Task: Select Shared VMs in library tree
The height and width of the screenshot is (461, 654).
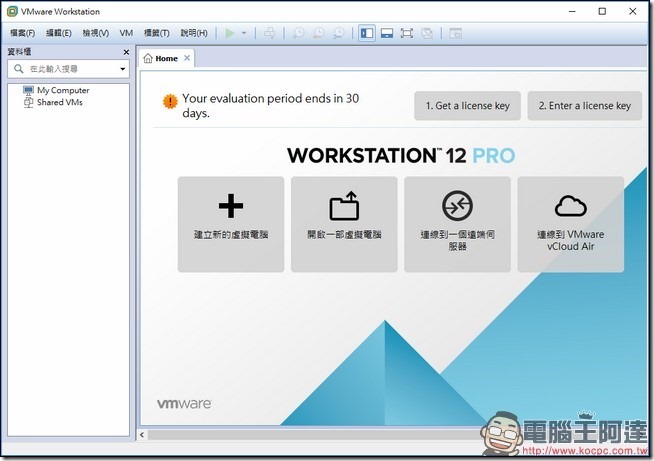Action: tap(53, 102)
